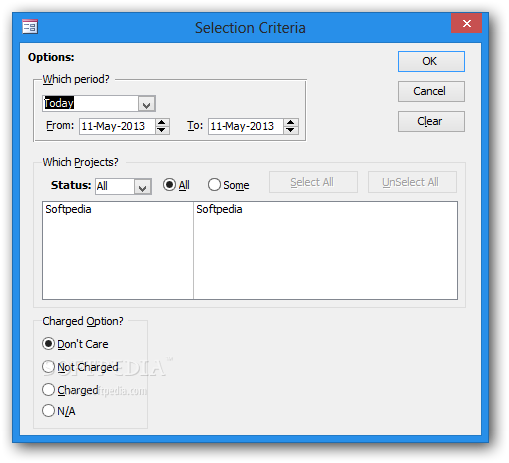The image size is (509, 463).
Task: Click the To date field
Action: coord(246,126)
